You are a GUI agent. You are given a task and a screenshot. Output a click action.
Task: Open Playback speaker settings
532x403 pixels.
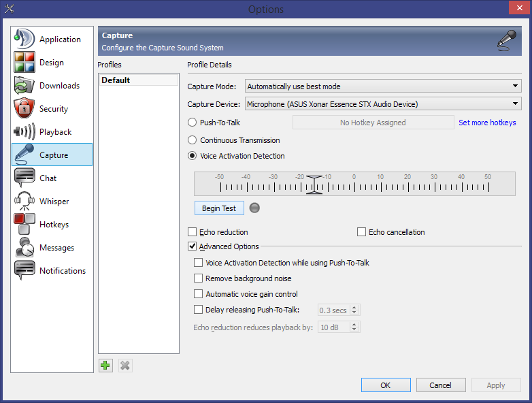point(24,132)
